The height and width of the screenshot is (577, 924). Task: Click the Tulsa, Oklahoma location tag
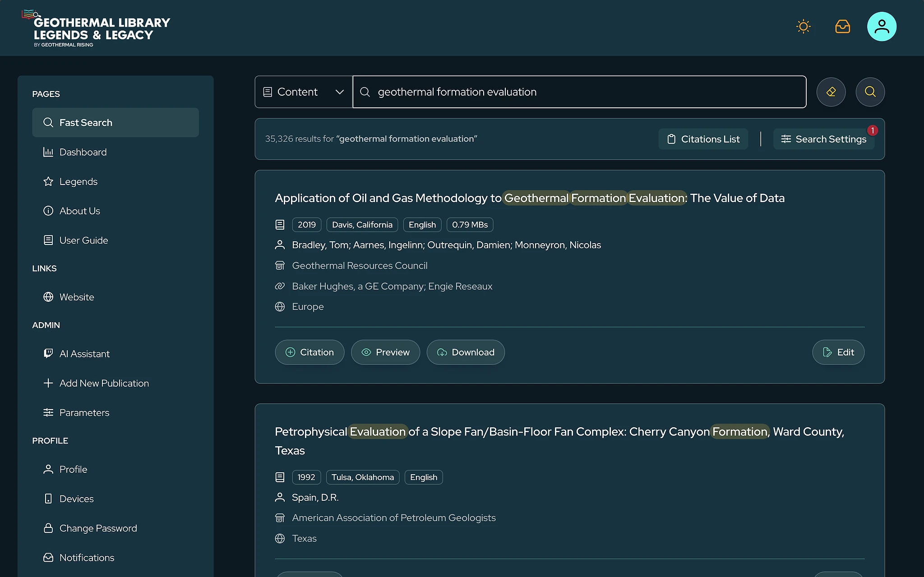[x=363, y=477]
